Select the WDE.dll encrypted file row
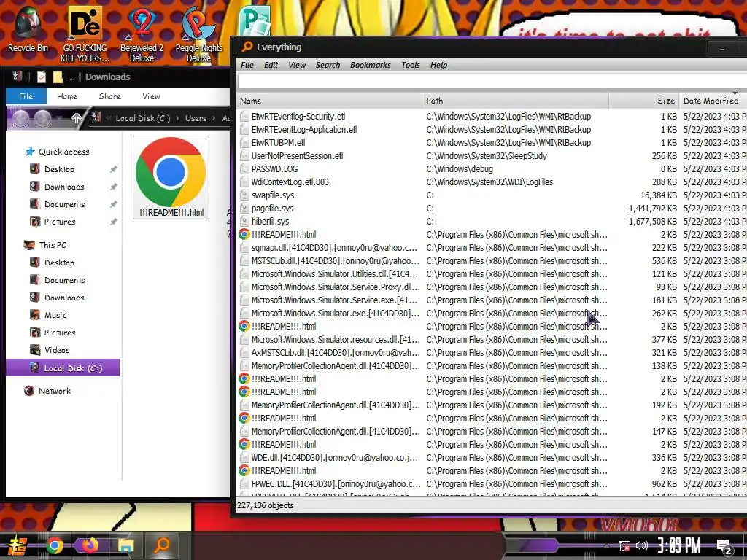Image resolution: width=747 pixels, height=560 pixels. (x=492, y=458)
